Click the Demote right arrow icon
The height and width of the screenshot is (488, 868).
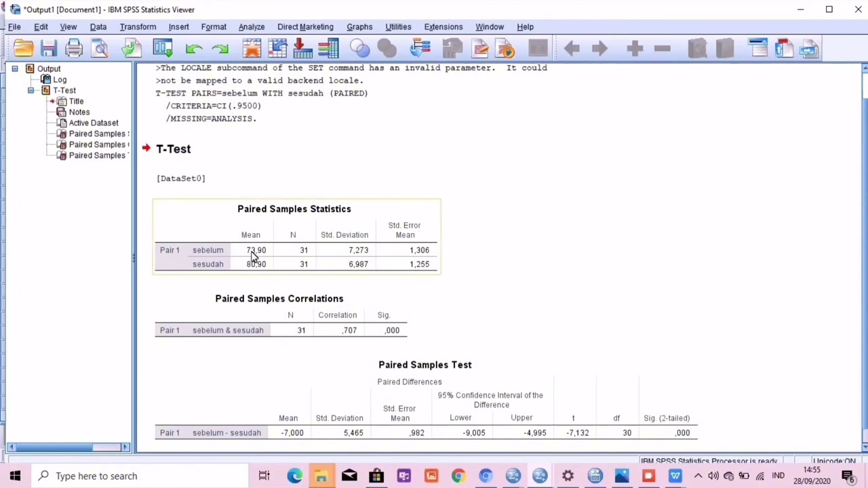tap(599, 48)
